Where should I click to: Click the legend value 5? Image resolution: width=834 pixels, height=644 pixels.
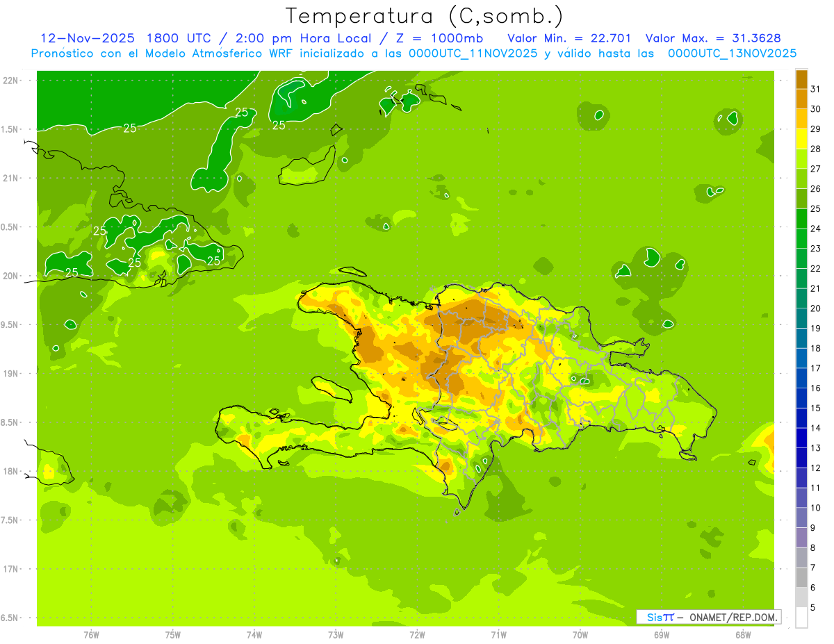[812, 608]
